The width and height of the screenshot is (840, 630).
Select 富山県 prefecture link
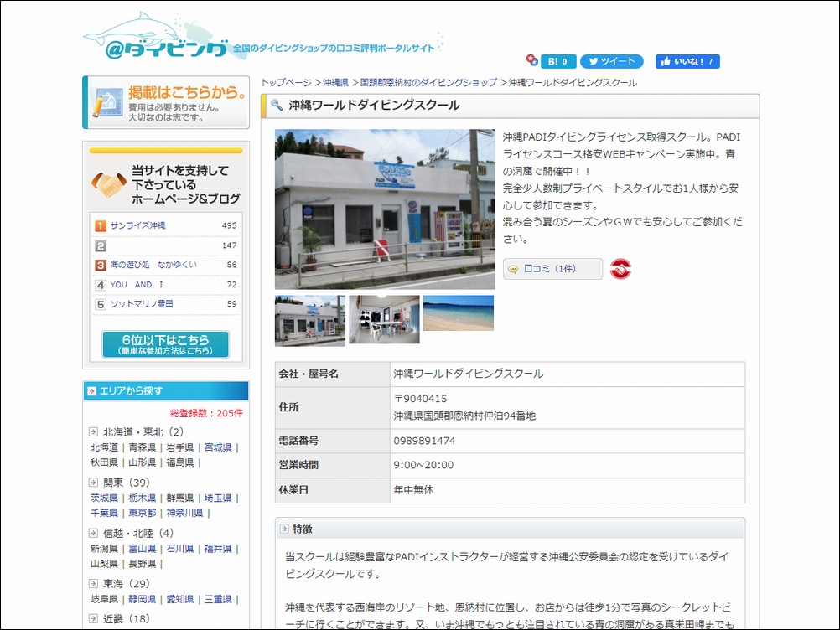pyautogui.click(x=142, y=549)
